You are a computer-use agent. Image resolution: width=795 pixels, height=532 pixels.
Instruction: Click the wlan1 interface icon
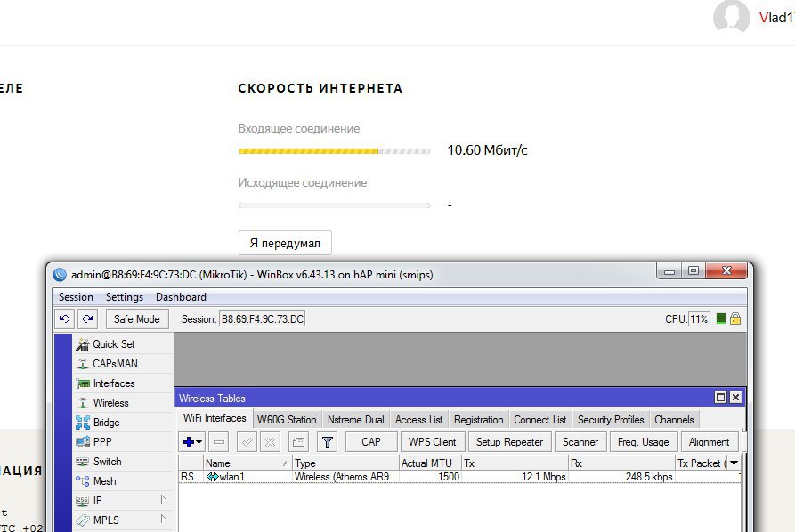[x=213, y=477]
